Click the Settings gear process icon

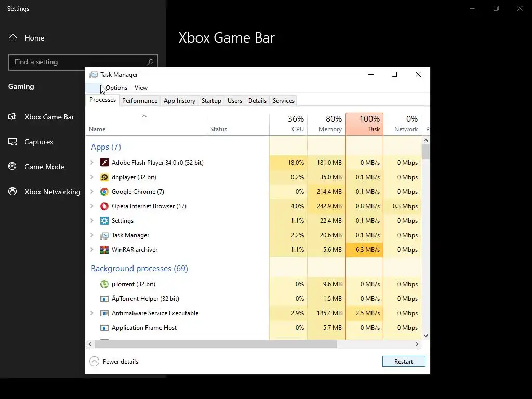pyautogui.click(x=104, y=221)
